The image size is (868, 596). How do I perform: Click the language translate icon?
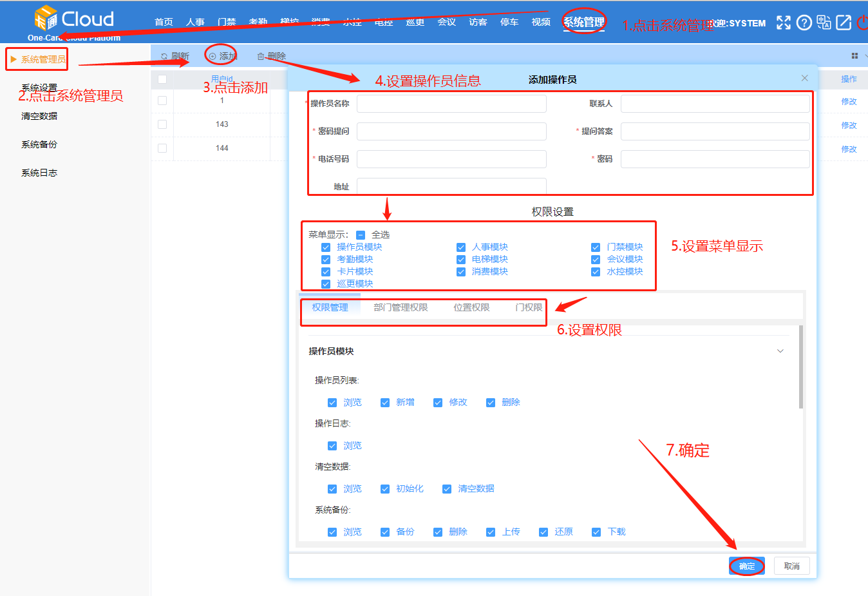(x=824, y=23)
